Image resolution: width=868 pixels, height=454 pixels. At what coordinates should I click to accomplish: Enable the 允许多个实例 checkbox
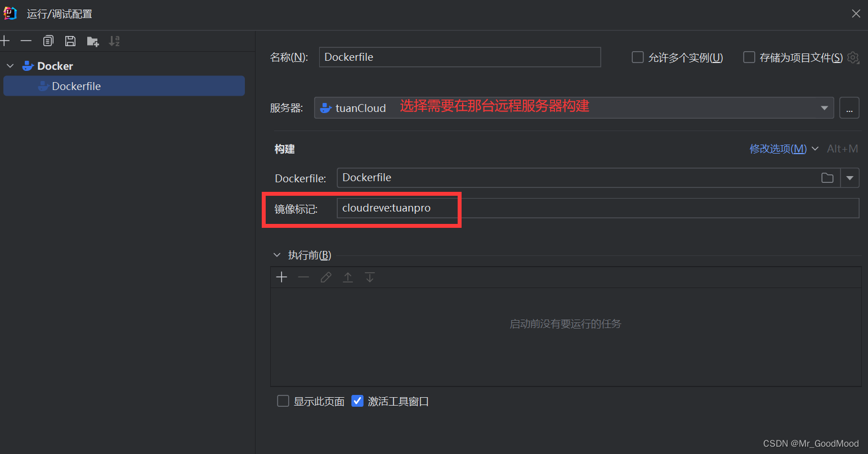(x=637, y=57)
